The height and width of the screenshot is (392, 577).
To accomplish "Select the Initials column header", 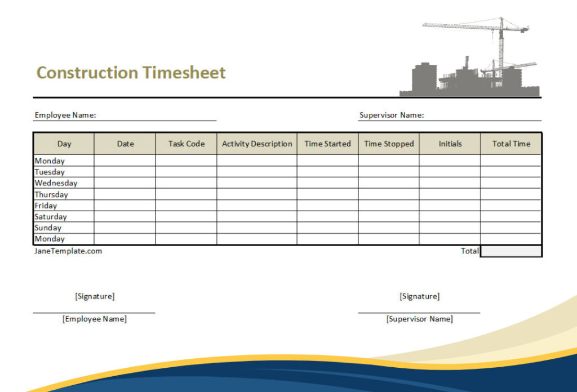I will tap(450, 144).
